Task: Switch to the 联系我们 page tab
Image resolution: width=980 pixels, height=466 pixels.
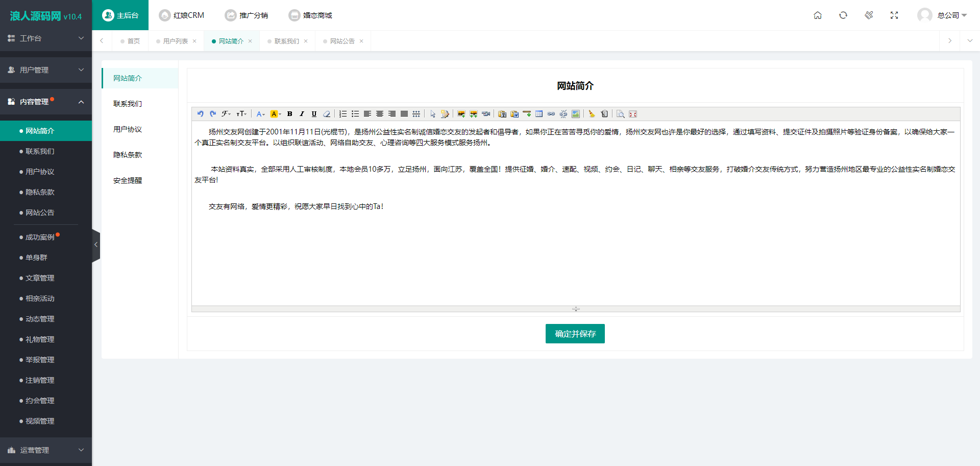Action: [286, 41]
